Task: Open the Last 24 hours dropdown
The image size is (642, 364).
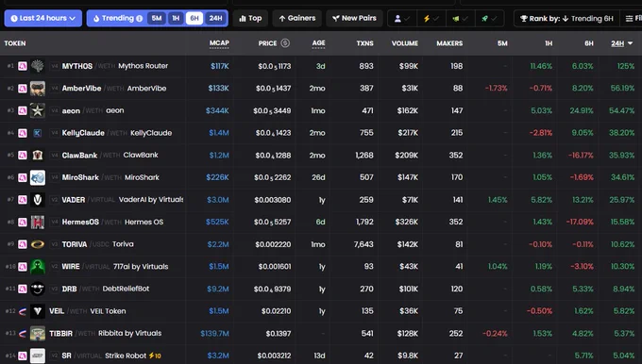Action: click(x=43, y=19)
